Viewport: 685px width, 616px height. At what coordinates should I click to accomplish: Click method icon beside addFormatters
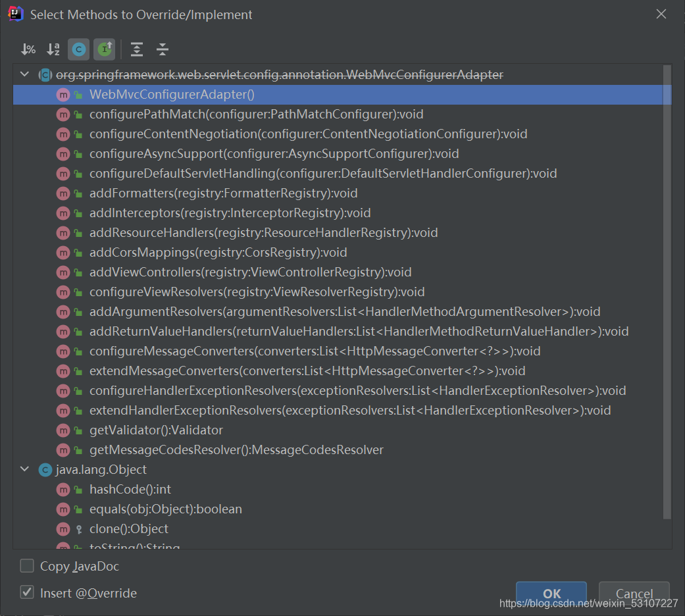tap(63, 193)
